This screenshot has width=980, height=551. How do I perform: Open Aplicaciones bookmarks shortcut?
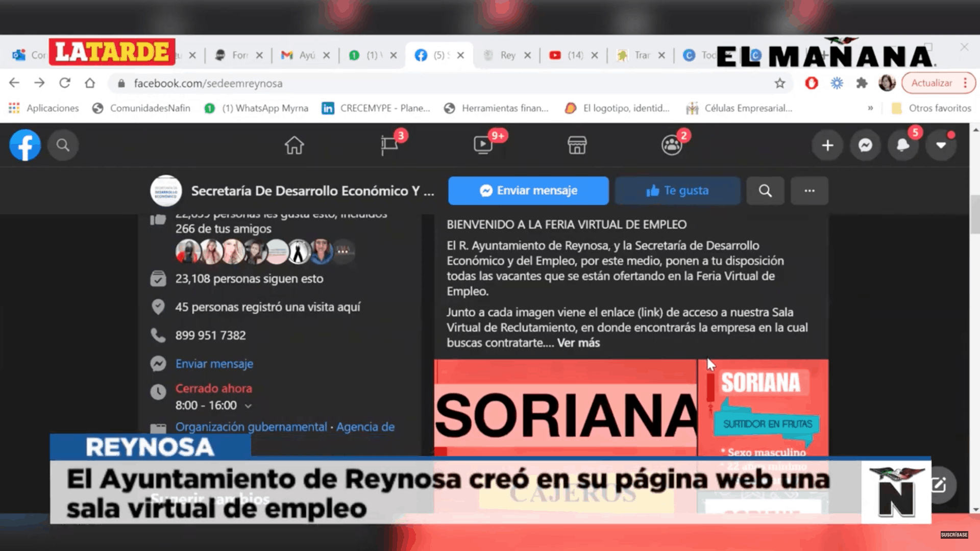pyautogui.click(x=44, y=108)
